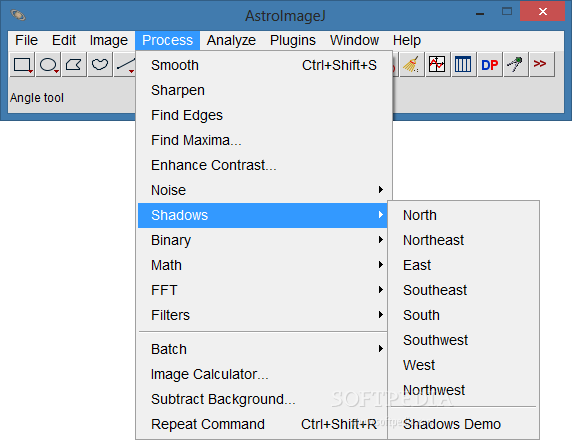Click the broom clear-overlay icon
The image size is (572, 440).
point(412,65)
